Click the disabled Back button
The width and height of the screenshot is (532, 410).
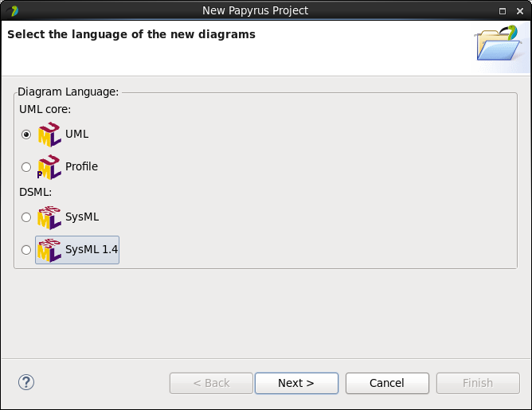click(x=211, y=383)
